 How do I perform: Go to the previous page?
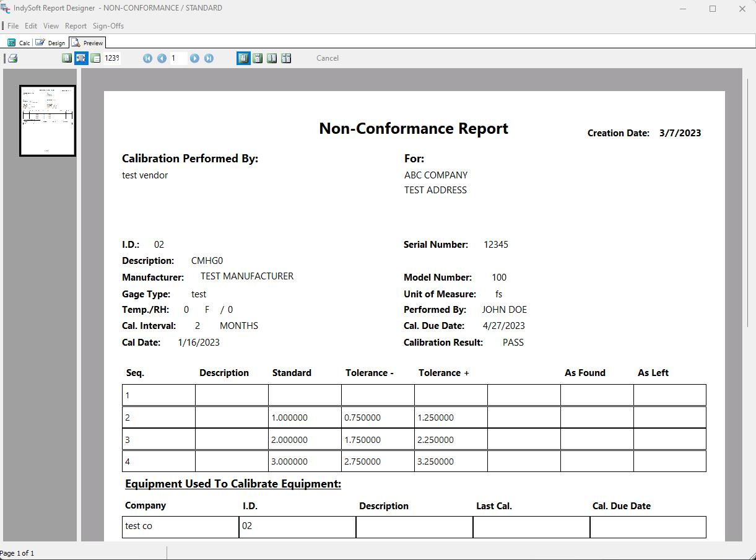162,58
